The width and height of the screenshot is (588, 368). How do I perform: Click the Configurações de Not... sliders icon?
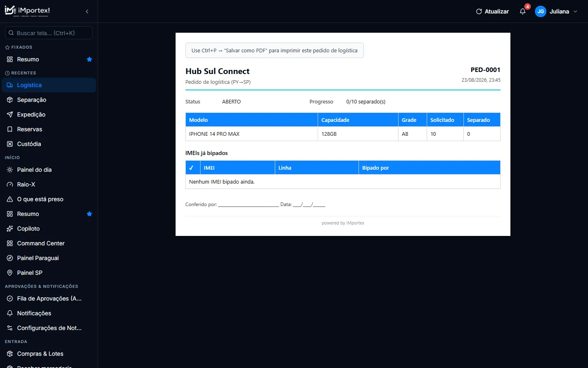click(x=10, y=328)
